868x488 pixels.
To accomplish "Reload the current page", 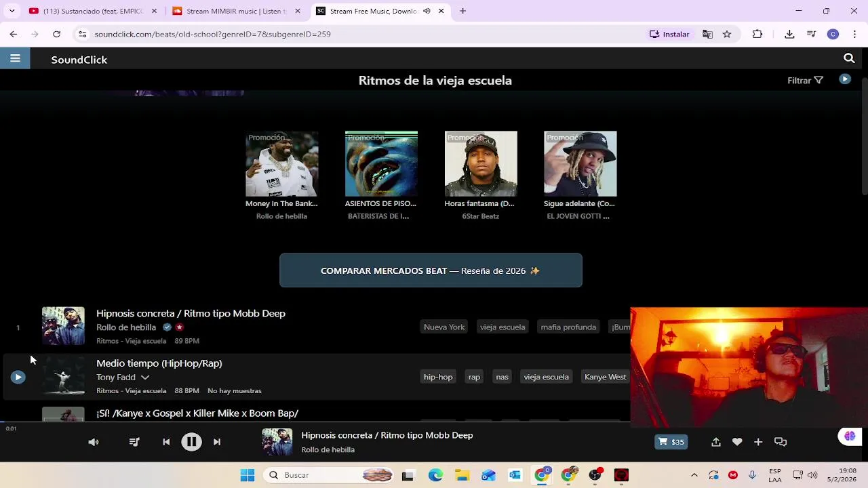I will click(x=56, y=34).
